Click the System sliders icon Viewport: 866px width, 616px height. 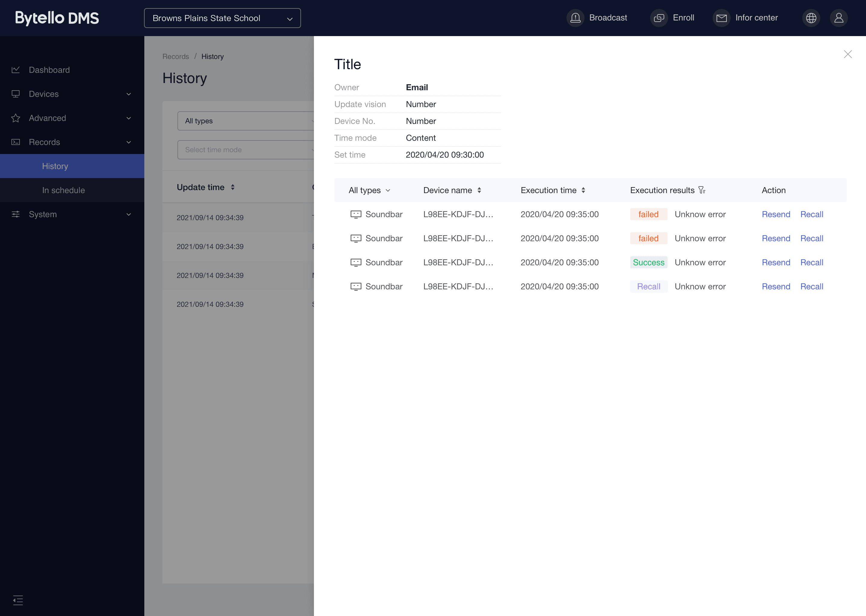pos(16,214)
